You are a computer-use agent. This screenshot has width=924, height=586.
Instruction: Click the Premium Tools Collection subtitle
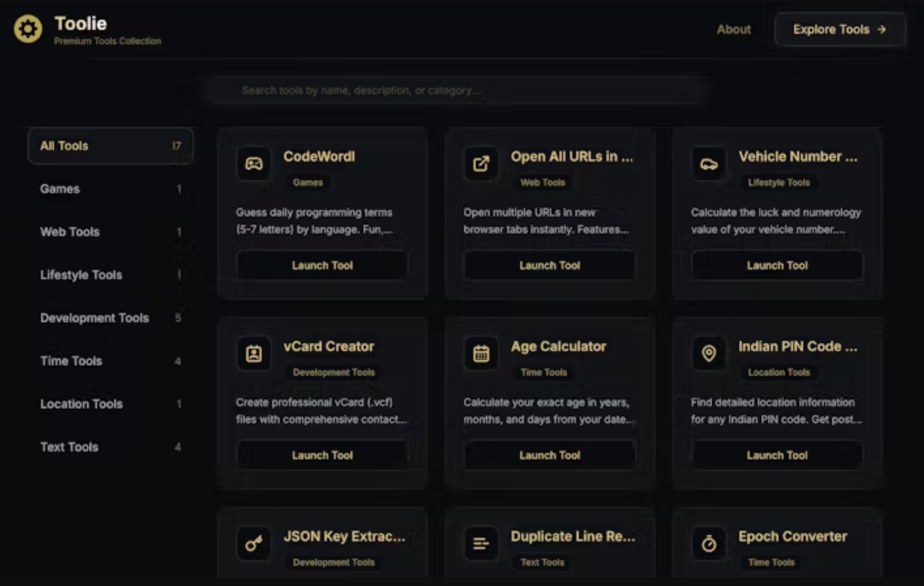[x=108, y=41]
